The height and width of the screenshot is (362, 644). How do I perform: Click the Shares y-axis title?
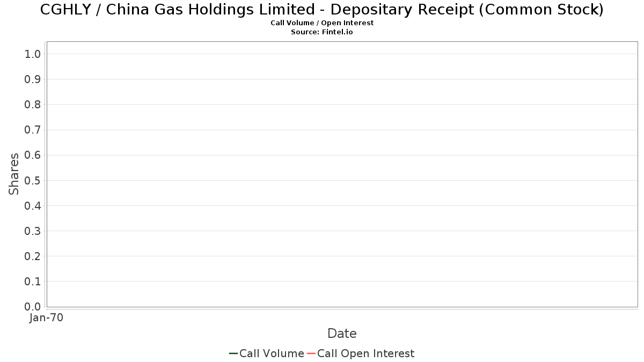tap(14, 174)
